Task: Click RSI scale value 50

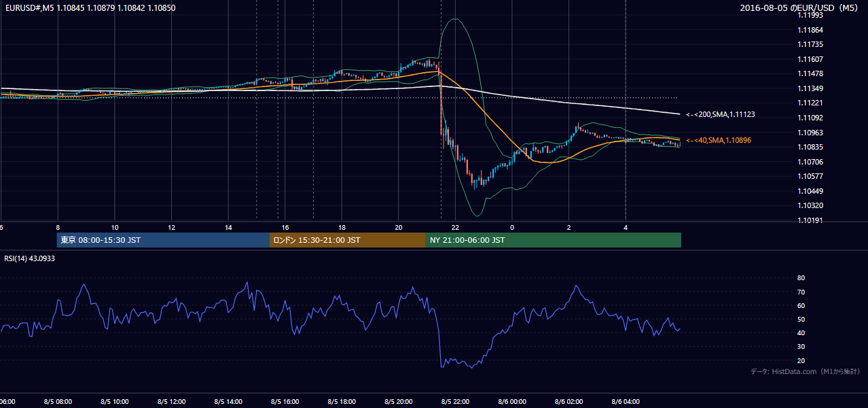Action: [x=801, y=319]
